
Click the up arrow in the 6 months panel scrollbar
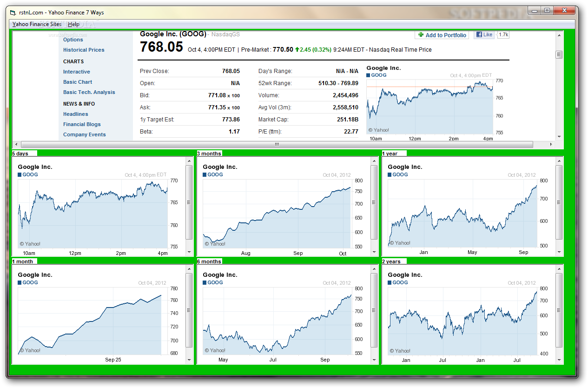374,269
